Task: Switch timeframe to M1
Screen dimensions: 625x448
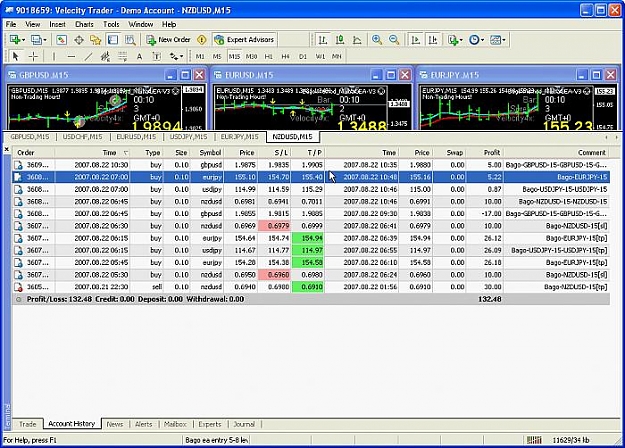Action: coord(200,56)
